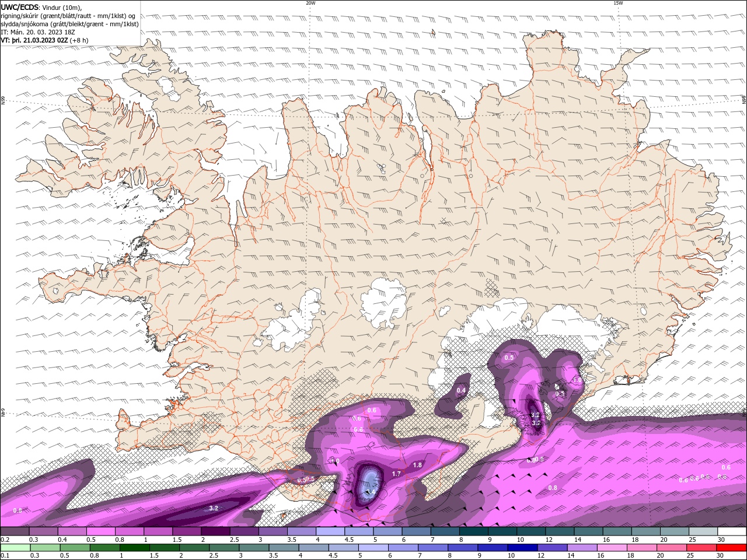Click the 1–1.5 darkest green swatch, lower legend row
Screen dimensions: 747x560
click(134, 548)
